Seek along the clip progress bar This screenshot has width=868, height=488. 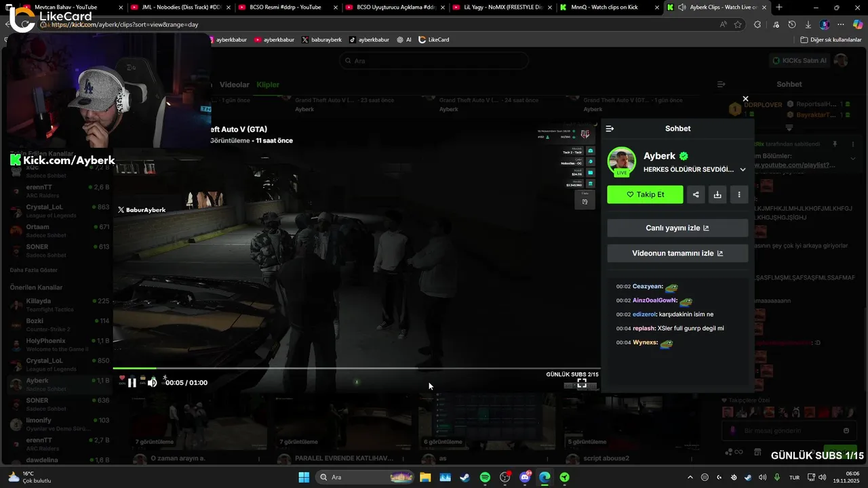356,369
